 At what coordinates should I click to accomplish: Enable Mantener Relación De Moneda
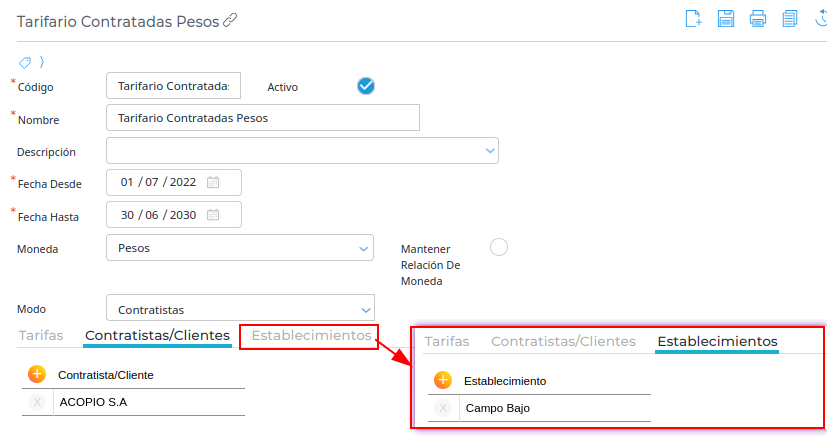(498, 247)
